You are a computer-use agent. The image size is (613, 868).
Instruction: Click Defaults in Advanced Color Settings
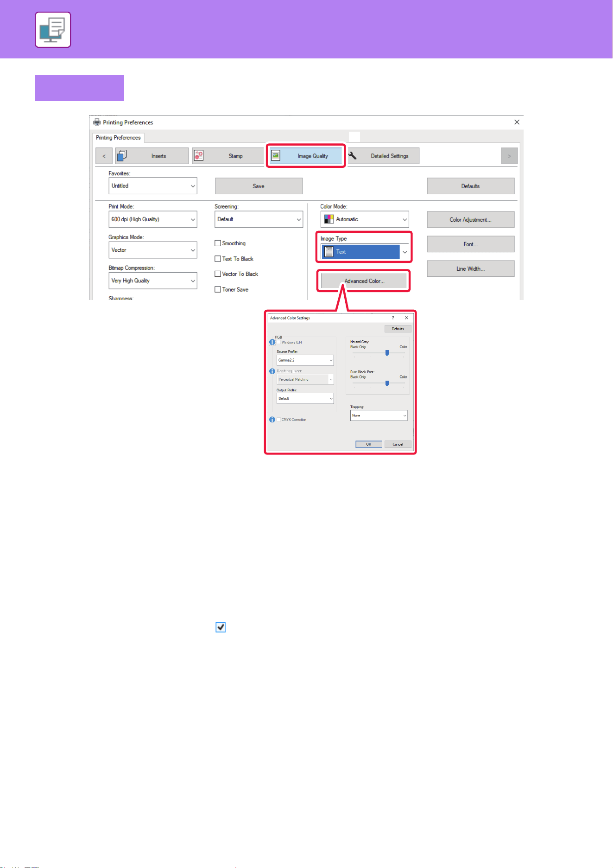[x=398, y=329]
